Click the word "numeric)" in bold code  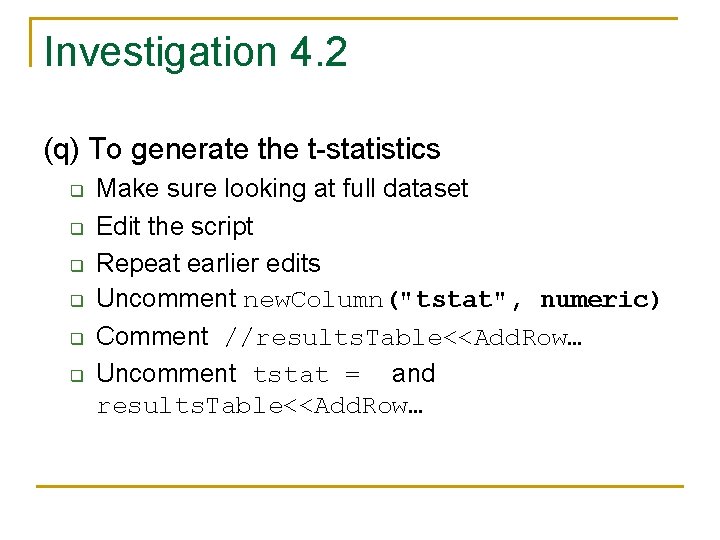click(x=600, y=300)
